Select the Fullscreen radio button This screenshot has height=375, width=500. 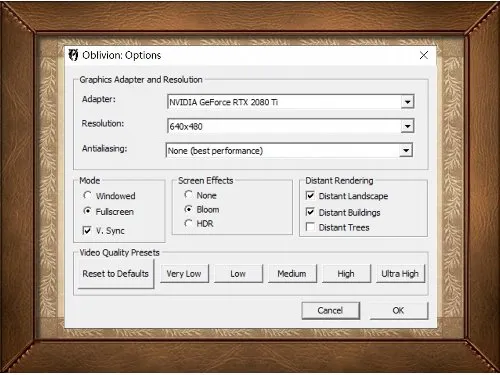pyautogui.click(x=87, y=211)
